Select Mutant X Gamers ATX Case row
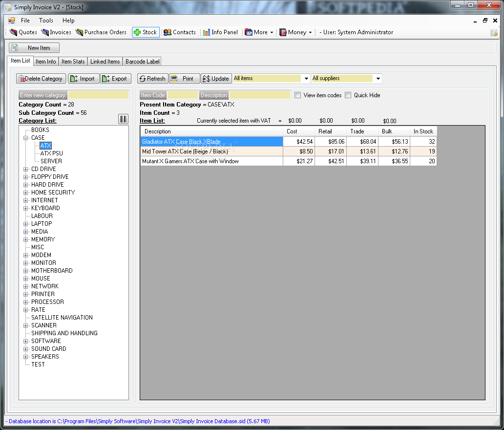 pos(288,161)
